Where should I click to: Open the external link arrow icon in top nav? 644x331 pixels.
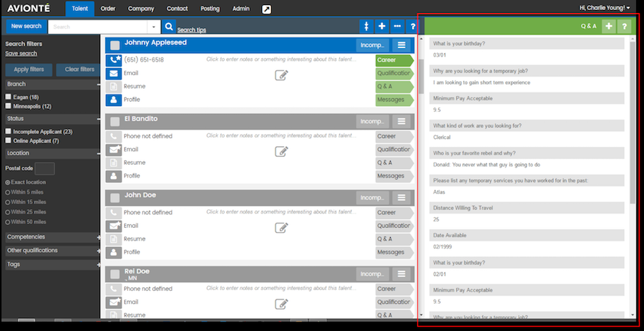click(x=267, y=9)
